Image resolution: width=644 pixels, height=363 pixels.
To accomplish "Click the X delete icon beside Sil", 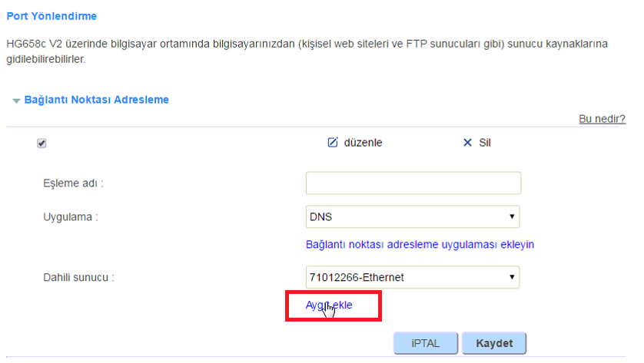I will tap(467, 142).
